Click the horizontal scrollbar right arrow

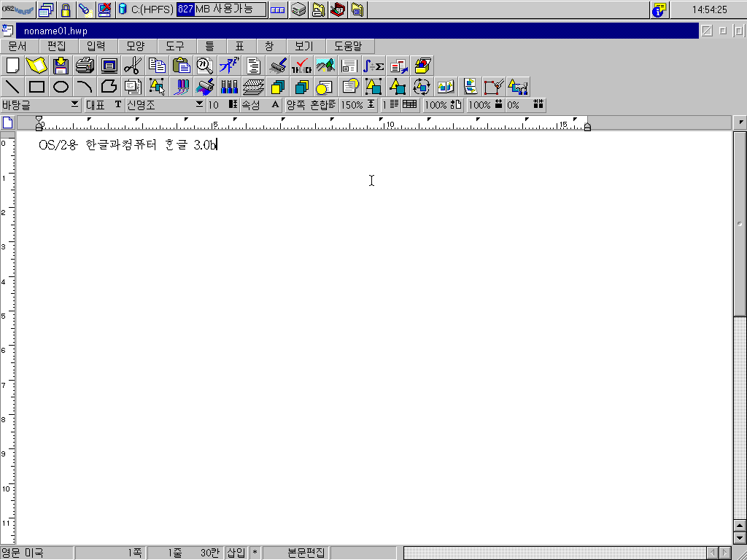[x=725, y=553]
